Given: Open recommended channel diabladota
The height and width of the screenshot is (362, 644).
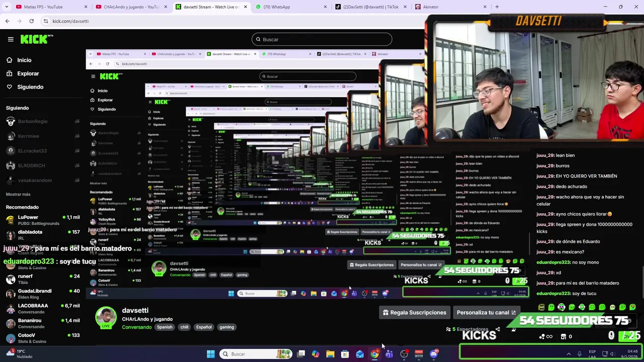Looking at the screenshot, I should [x=42, y=235].
